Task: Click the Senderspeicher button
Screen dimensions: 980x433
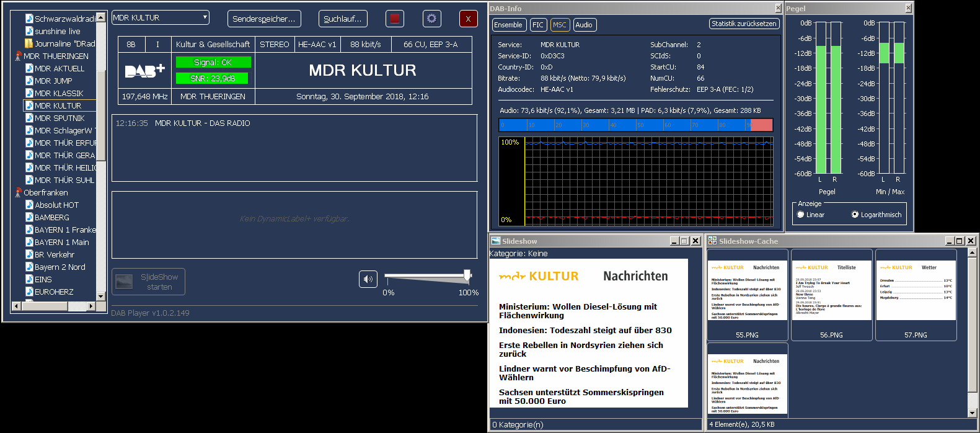Action: (264, 19)
